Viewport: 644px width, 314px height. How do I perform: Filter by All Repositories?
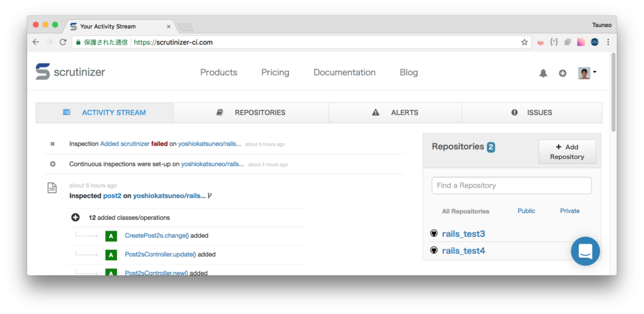point(465,212)
